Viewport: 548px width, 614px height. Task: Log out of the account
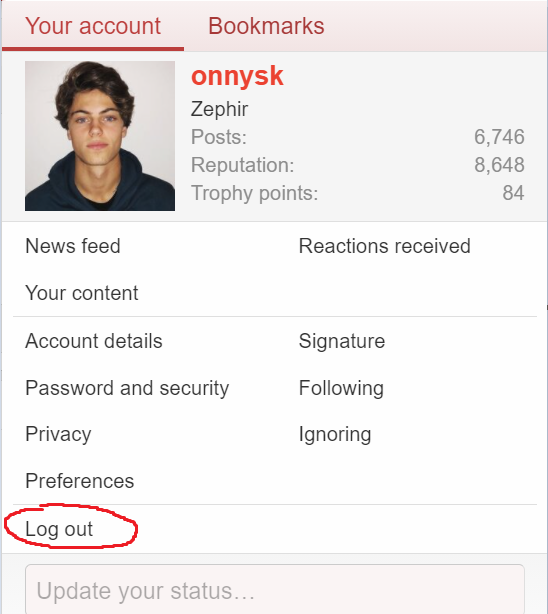[x=59, y=529]
